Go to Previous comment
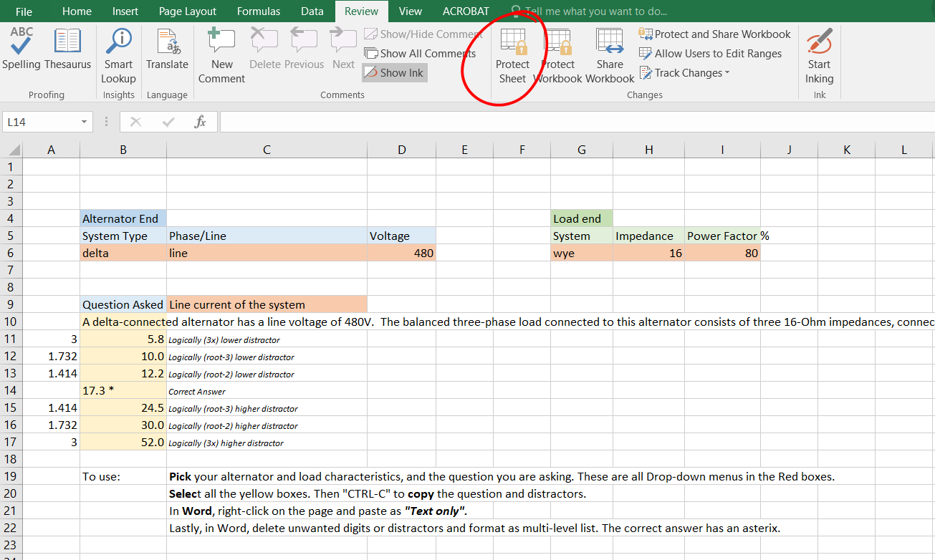 304,49
